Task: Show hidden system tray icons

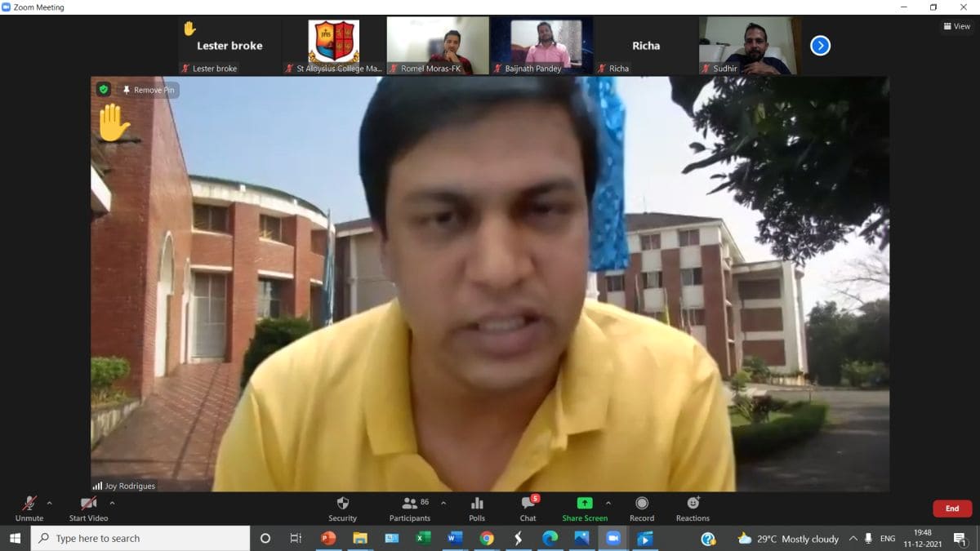Action: point(853,539)
